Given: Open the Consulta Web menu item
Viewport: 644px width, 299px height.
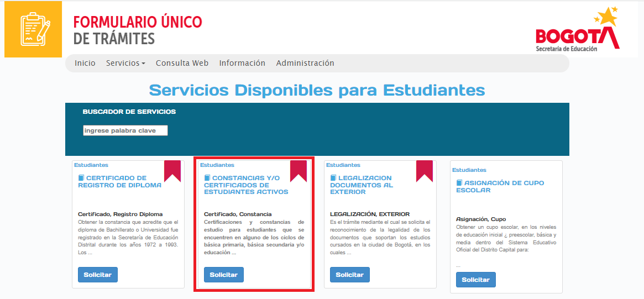Looking at the screenshot, I should (182, 63).
